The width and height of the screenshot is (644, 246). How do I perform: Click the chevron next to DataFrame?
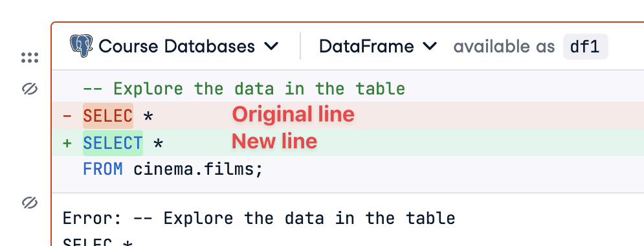(430, 47)
